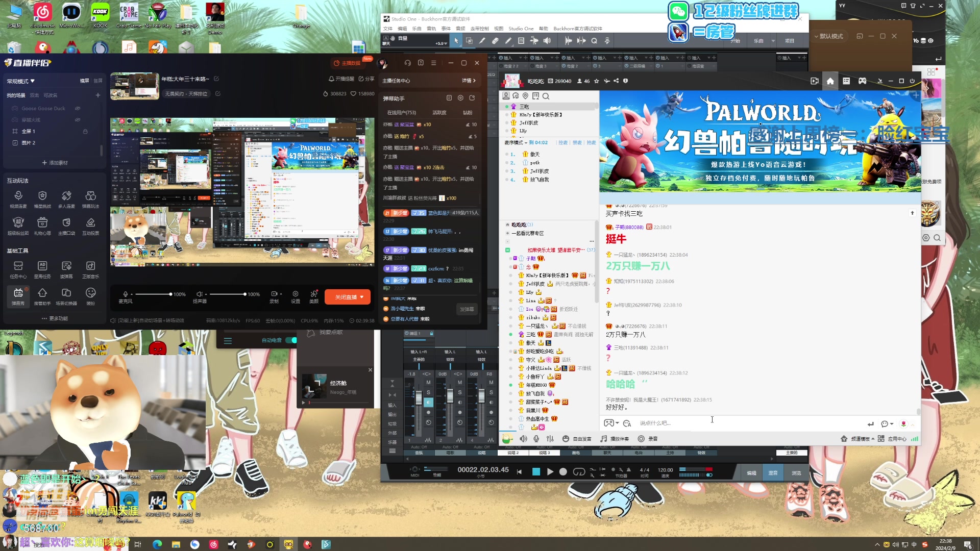Open the 乐曲 dropdown arrow in Studio One
The image size is (980, 551).
pos(773,41)
